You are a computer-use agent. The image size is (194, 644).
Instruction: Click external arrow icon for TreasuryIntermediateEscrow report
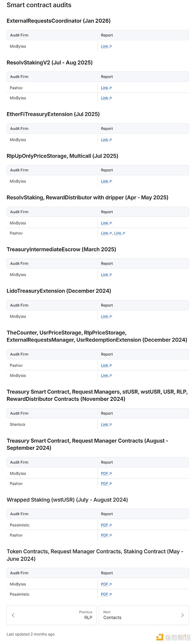(111, 275)
